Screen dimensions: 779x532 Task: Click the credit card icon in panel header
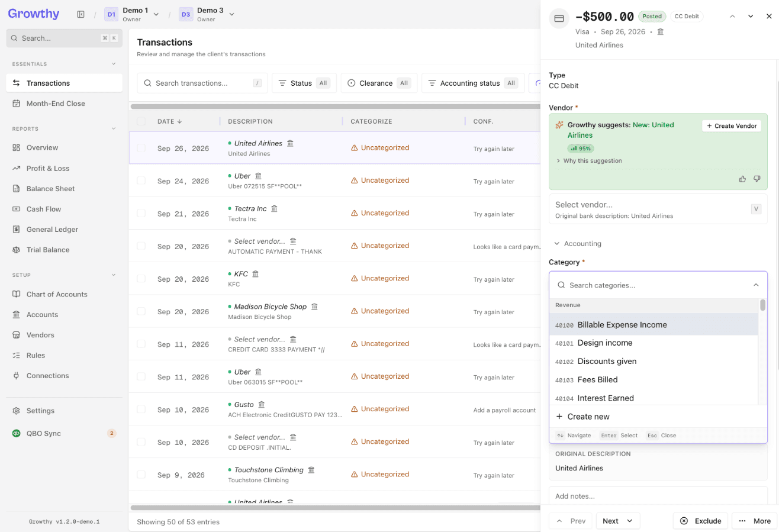click(x=558, y=18)
